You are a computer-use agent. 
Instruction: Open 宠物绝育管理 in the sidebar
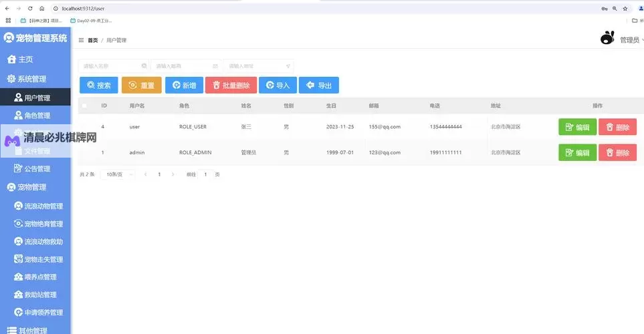tap(35, 224)
